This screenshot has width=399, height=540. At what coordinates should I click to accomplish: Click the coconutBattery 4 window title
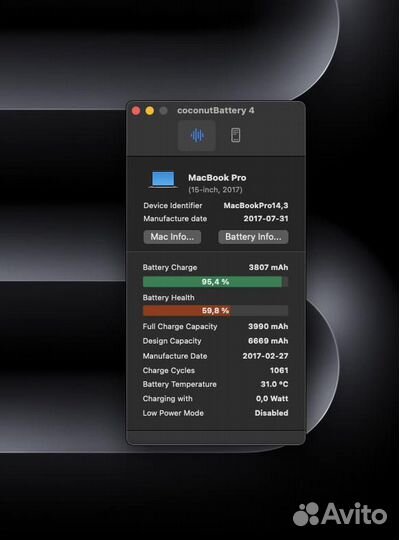216,111
